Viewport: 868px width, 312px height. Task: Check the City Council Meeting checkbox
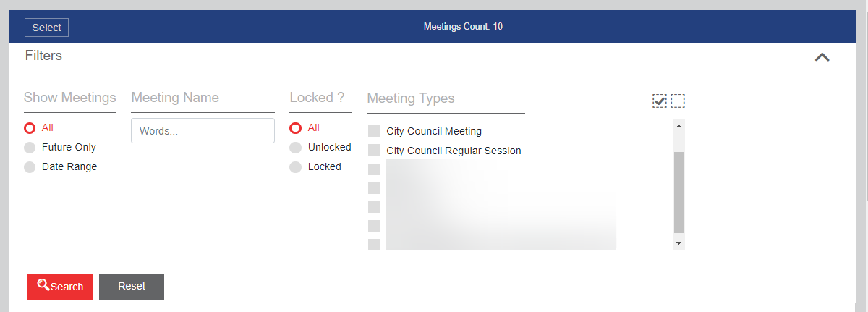[374, 131]
